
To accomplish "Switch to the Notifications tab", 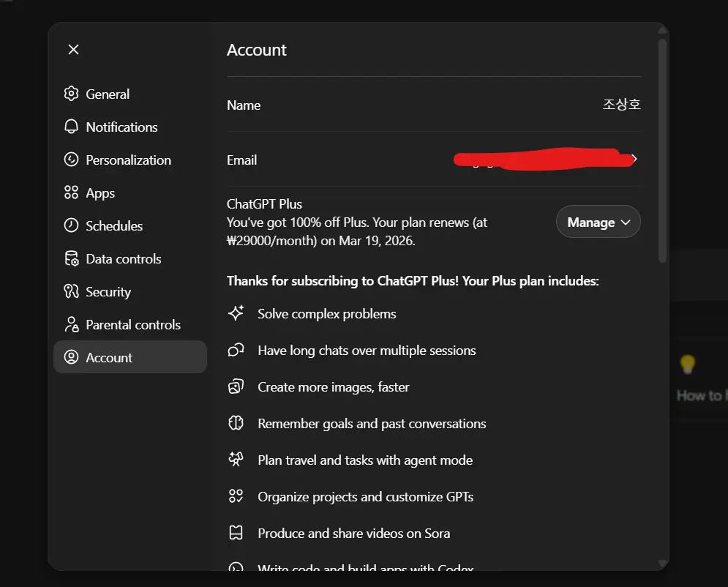I will tap(130, 127).
